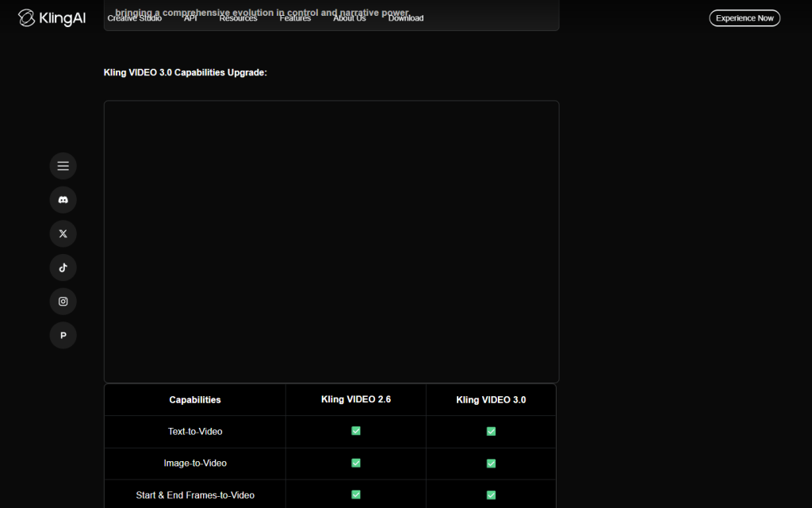Click the Experience Now button

(x=745, y=18)
